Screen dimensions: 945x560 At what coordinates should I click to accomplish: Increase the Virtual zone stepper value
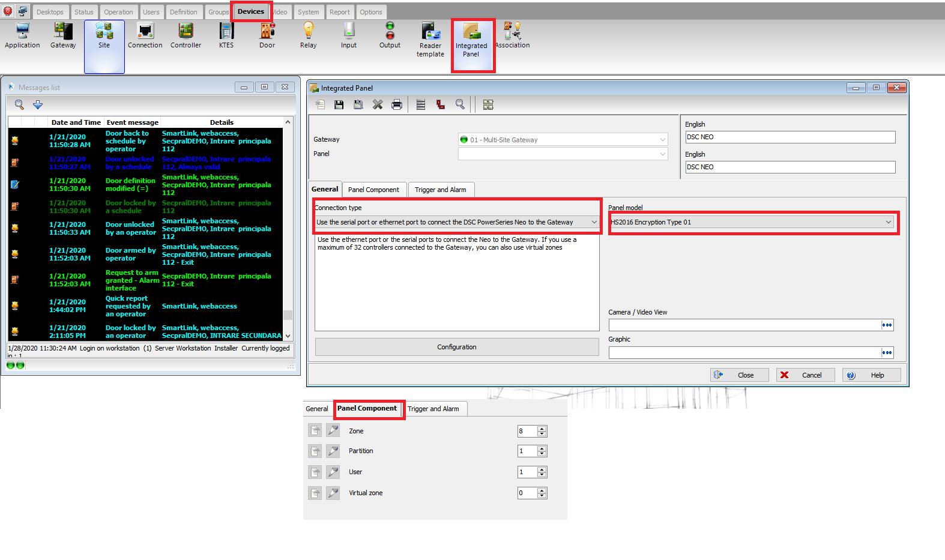[542, 490]
